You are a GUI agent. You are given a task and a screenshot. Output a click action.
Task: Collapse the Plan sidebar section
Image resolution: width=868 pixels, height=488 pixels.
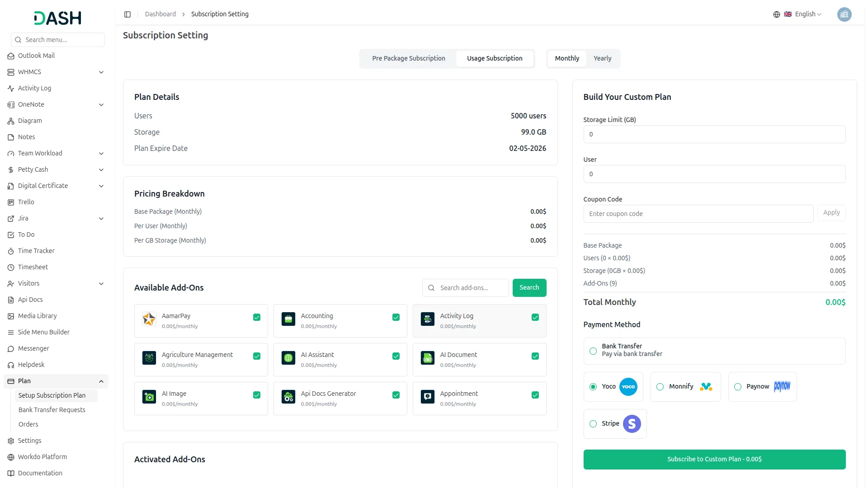[101, 381]
